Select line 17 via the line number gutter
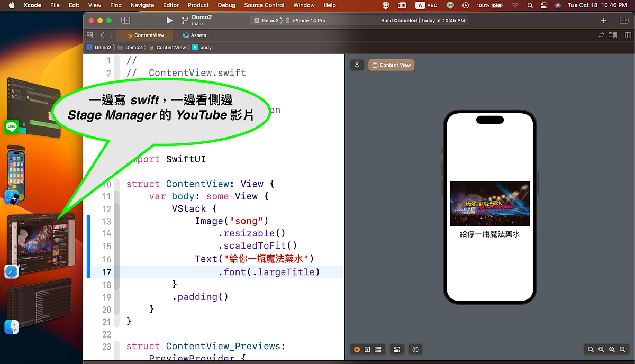The width and height of the screenshot is (635, 364). tap(107, 271)
